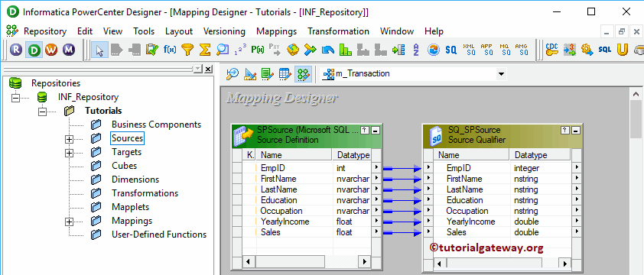Click help button on SPSource box
This screenshot has height=275, width=644.
pyautogui.click(x=364, y=130)
